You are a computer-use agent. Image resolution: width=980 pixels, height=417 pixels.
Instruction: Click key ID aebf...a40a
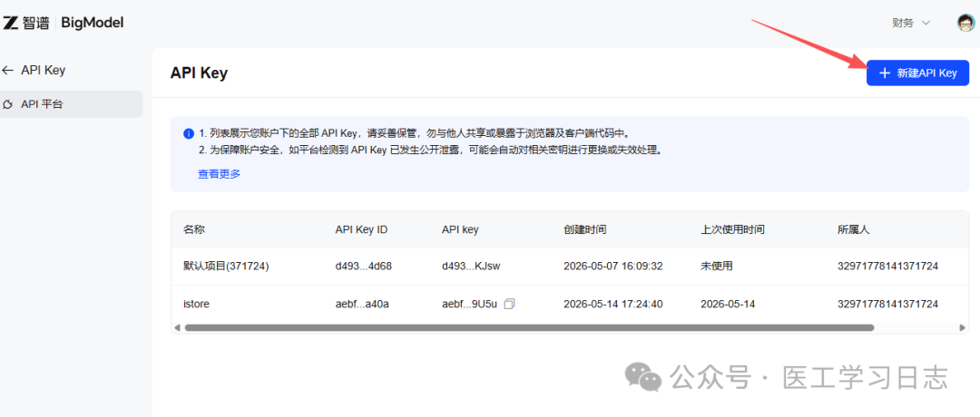tap(362, 304)
